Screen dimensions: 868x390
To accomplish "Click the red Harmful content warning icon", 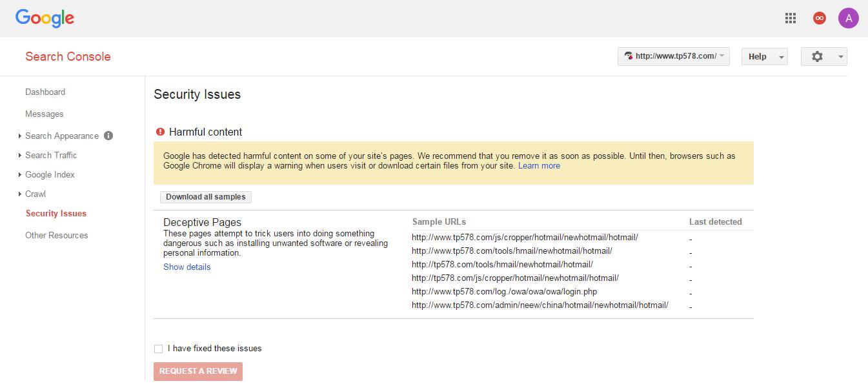I will pos(161,132).
